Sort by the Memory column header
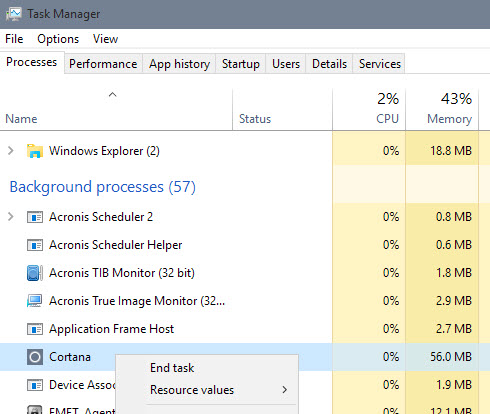This screenshot has width=490, height=414. pyautogui.click(x=442, y=110)
